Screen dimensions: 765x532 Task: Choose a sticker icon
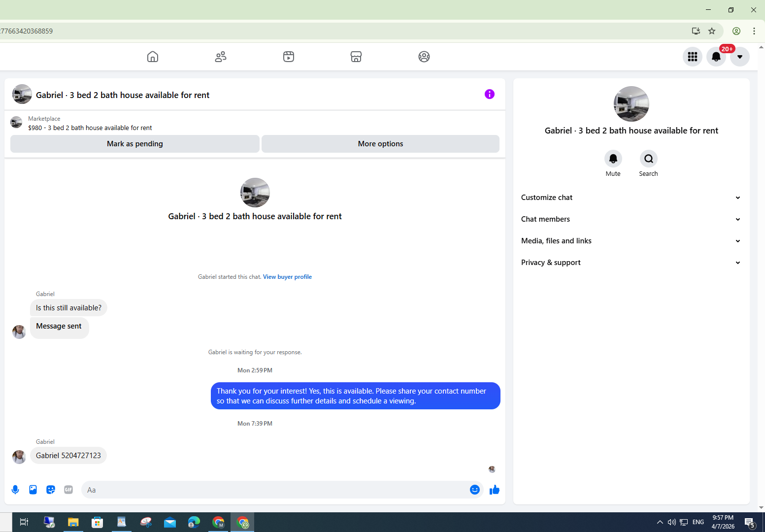(51, 490)
